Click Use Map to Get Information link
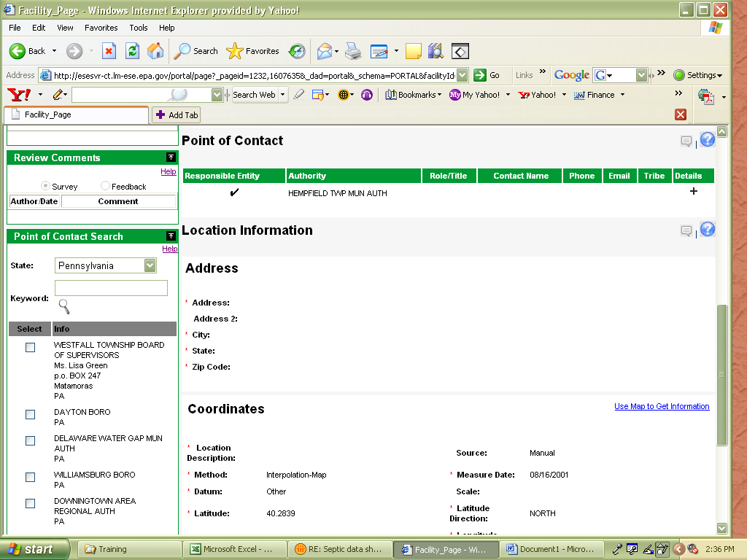 (x=662, y=407)
